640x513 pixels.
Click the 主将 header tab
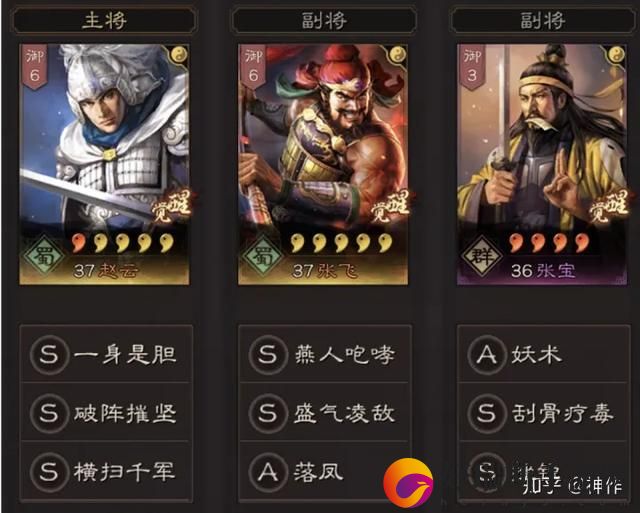104,20
